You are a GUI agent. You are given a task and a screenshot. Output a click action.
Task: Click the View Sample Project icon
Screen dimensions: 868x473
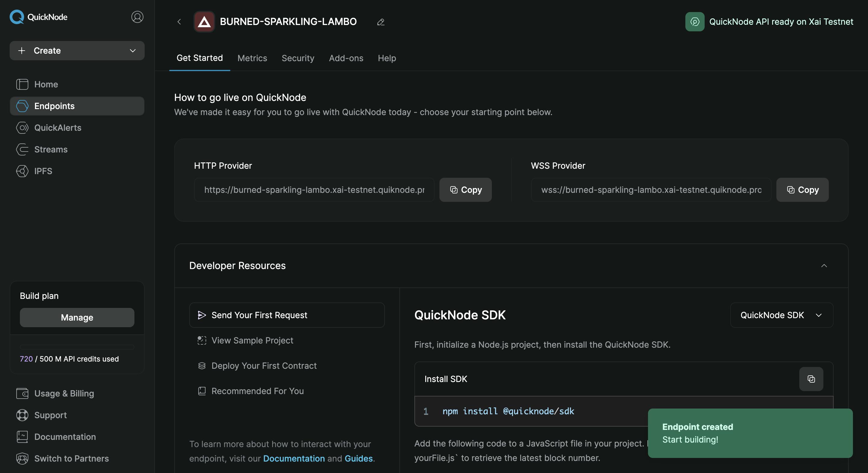[202, 340]
